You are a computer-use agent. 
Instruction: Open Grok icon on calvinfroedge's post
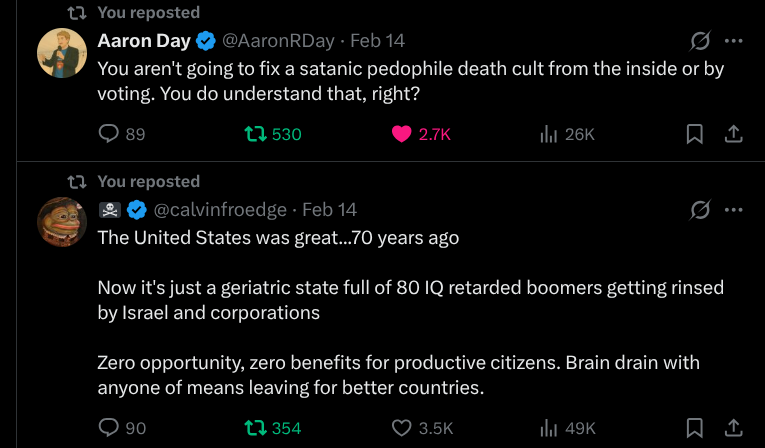(700, 210)
